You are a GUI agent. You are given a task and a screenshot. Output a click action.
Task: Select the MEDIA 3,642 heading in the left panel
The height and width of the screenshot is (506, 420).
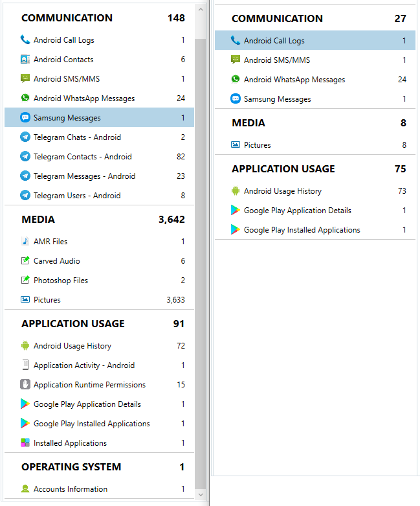[x=103, y=220]
